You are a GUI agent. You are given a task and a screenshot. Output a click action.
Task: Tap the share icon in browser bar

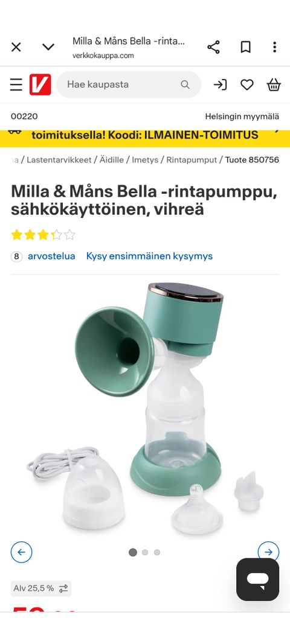[213, 47]
